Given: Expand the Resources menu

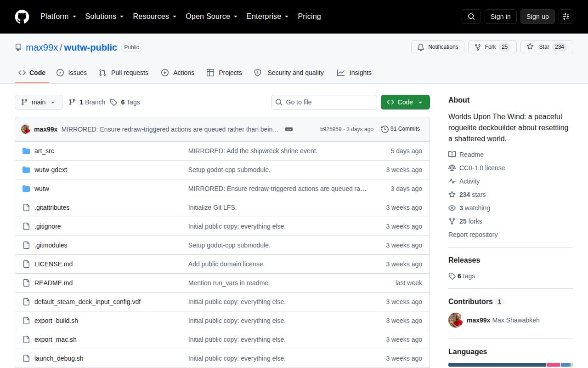Looking at the screenshot, I should coord(155,17).
